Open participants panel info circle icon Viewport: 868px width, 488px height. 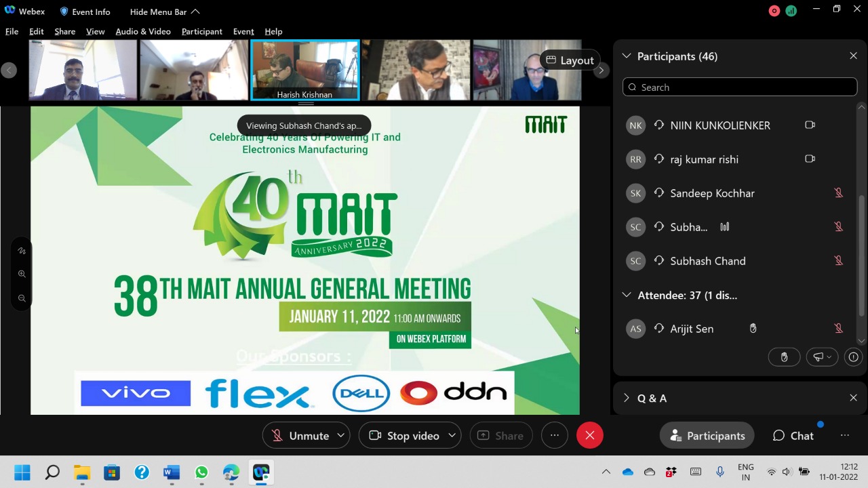click(853, 357)
